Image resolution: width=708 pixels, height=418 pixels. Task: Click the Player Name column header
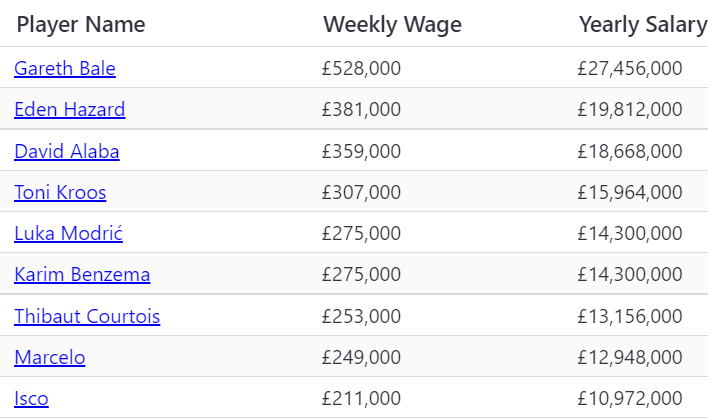(x=81, y=24)
